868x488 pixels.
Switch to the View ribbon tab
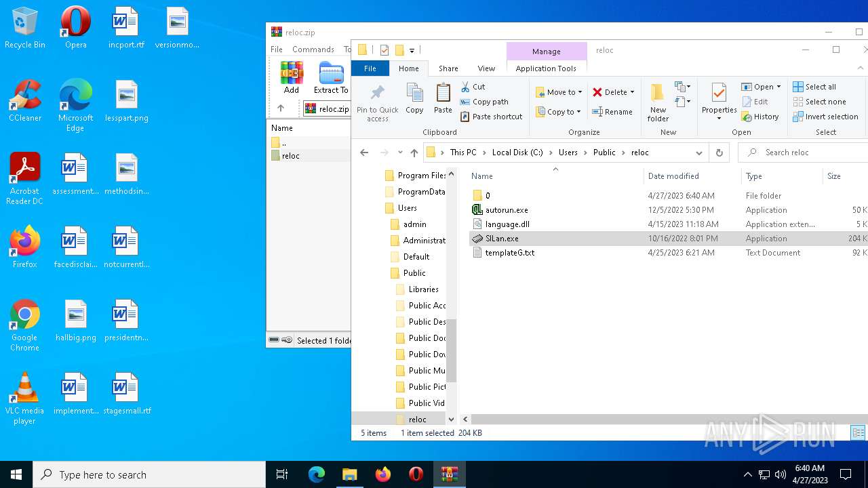[x=486, y=68]
